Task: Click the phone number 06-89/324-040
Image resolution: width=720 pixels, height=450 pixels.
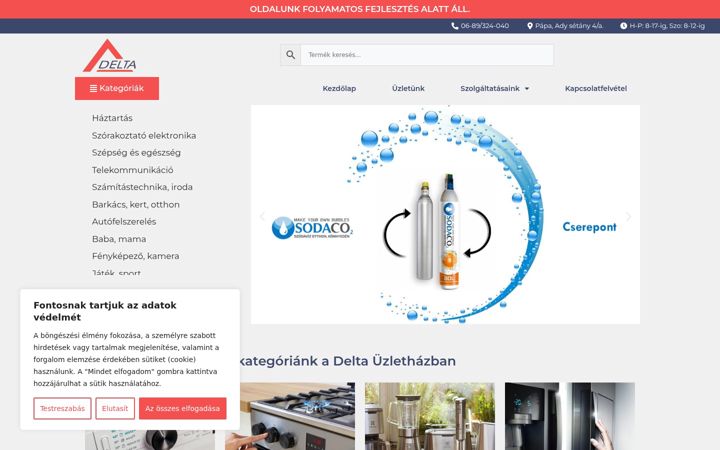Action: 485,26
